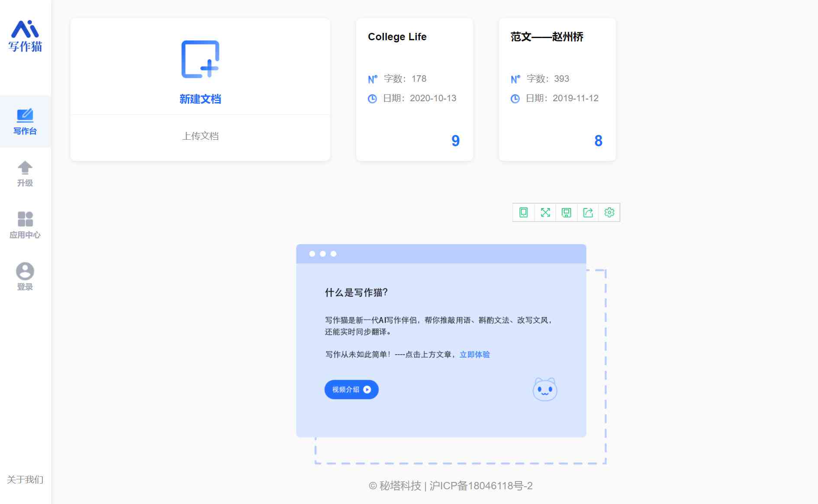The width and height of the screenshot is (818, 504).
Task: Click the cat mascot face icon
Action: [x=545, y=389]
